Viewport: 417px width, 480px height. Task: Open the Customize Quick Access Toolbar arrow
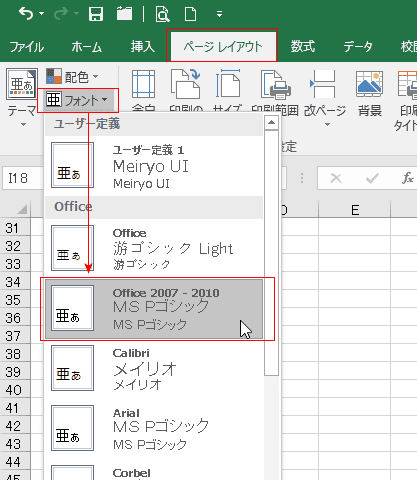pyautogui.click(x=219, y=14)
